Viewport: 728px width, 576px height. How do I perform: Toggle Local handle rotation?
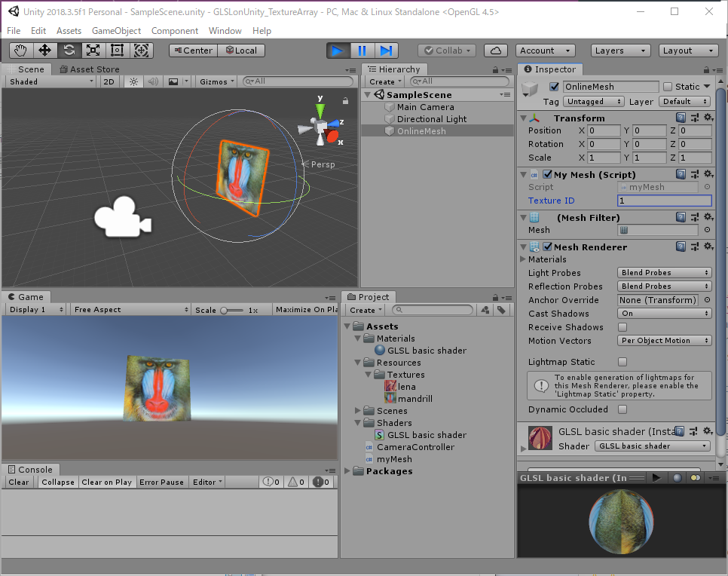click(x=241, y=51)
